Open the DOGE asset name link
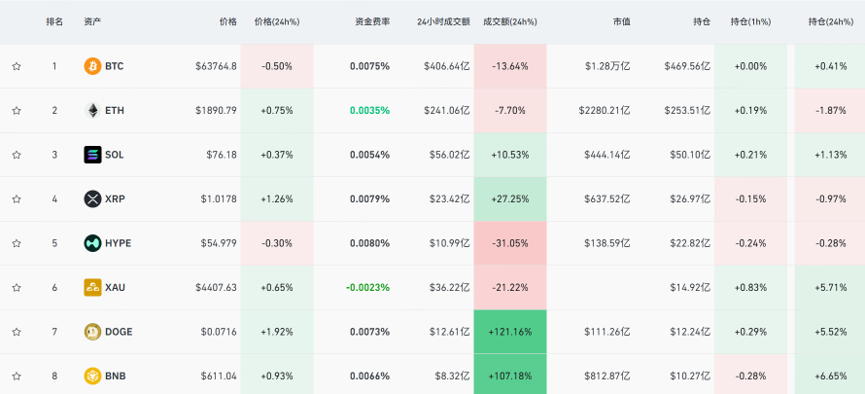865x394 pixels. click(x=119, y=332)
